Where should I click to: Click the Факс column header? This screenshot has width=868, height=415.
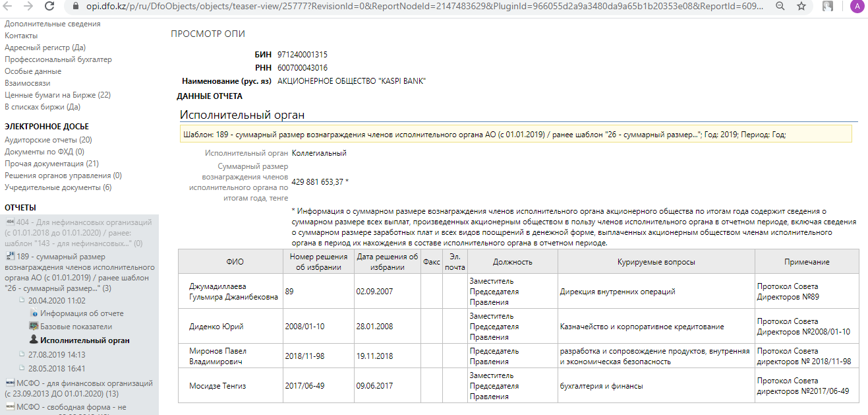pos(432,262)
